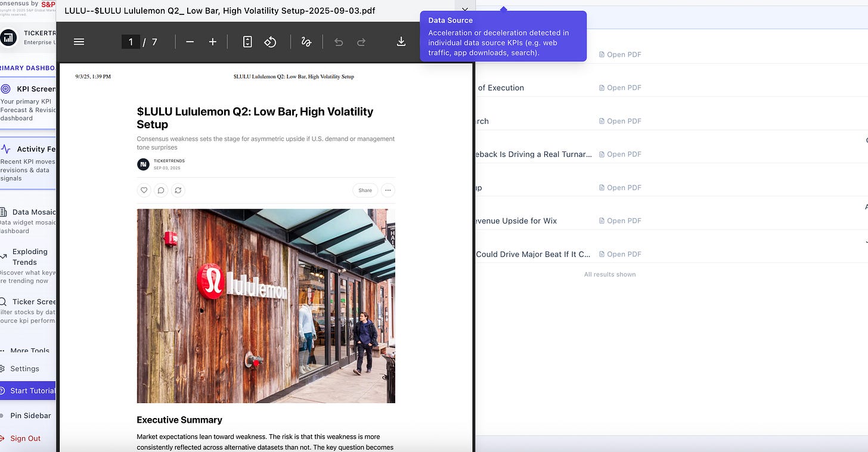Click Open PDF for 'Revenue Upside for Wix' row

pos(620,221)
